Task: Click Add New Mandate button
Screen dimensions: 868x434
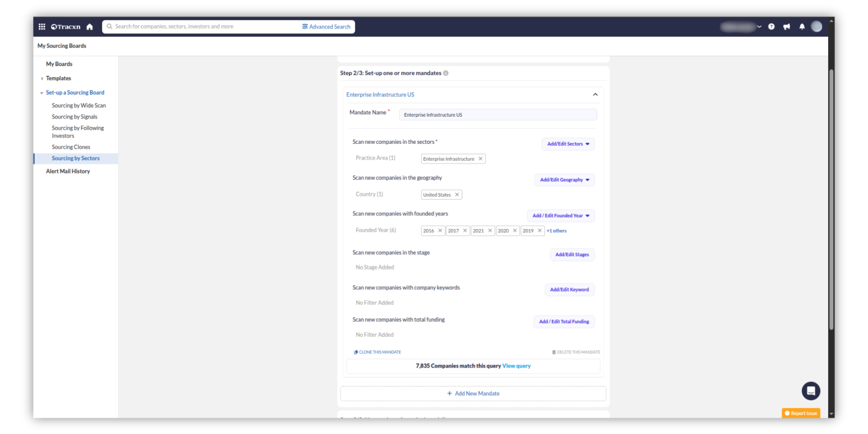Action: [x=473, y=394]
